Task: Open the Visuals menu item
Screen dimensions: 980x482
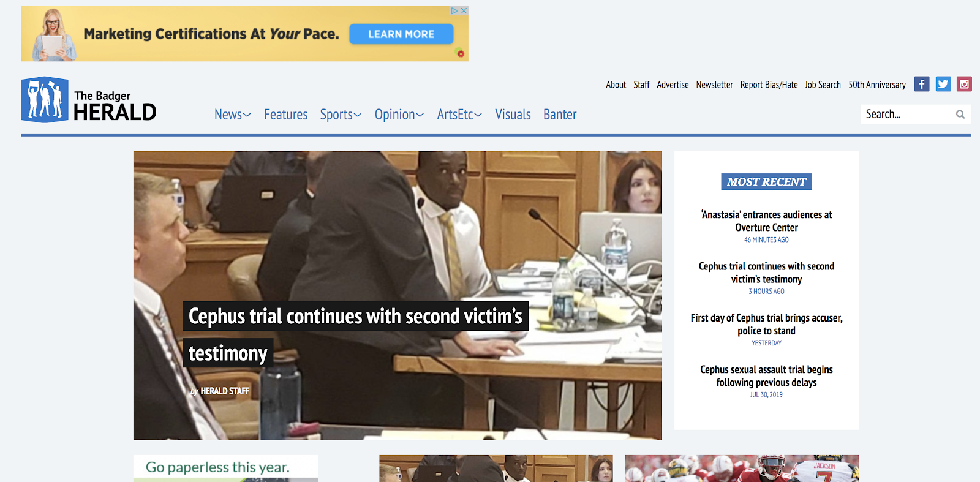Action: 513,115
